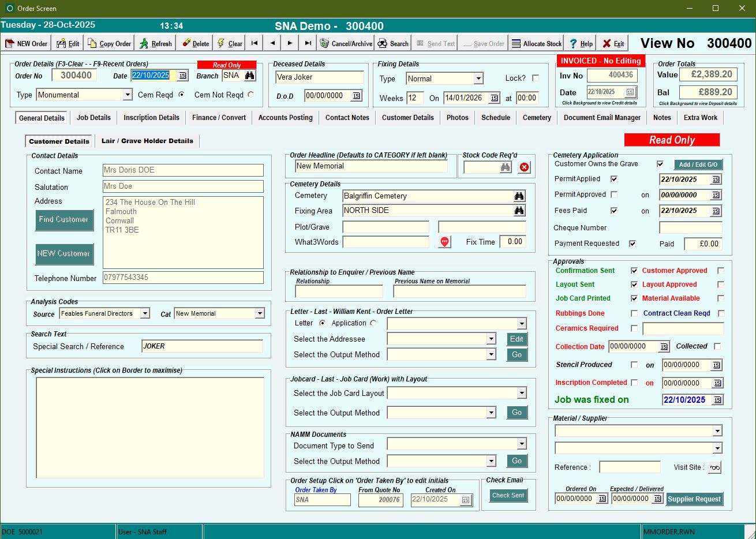Click the Supplier Request button
Viewport: 756px width, 539px height.
click(694, 499)
